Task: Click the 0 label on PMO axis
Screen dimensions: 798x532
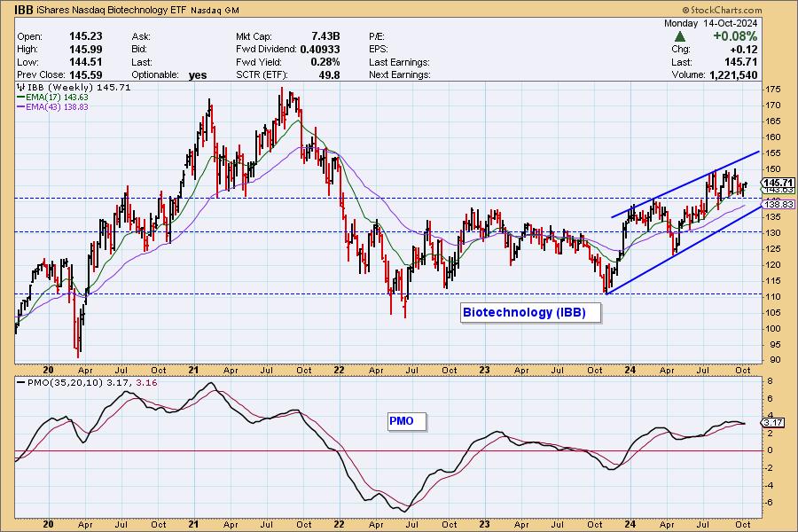Action: pyautogui.click(x=770, y=450)
